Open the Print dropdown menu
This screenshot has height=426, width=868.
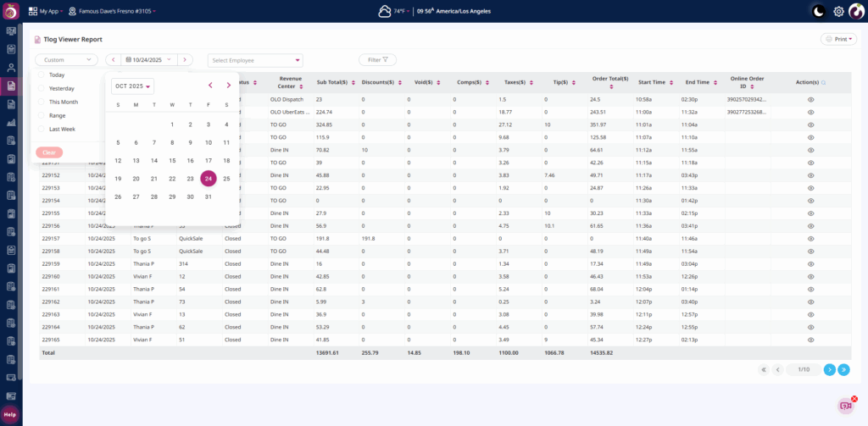838,39
